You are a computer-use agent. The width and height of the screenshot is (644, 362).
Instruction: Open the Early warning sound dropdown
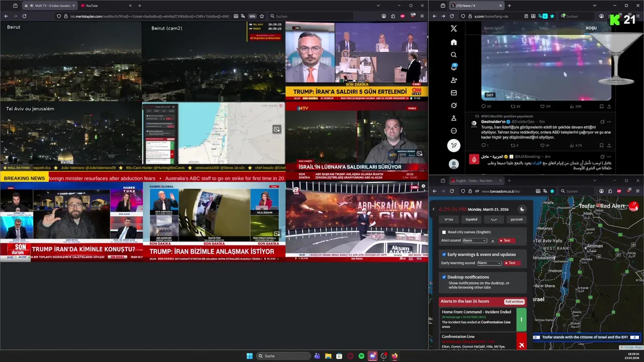coord(490,263)
